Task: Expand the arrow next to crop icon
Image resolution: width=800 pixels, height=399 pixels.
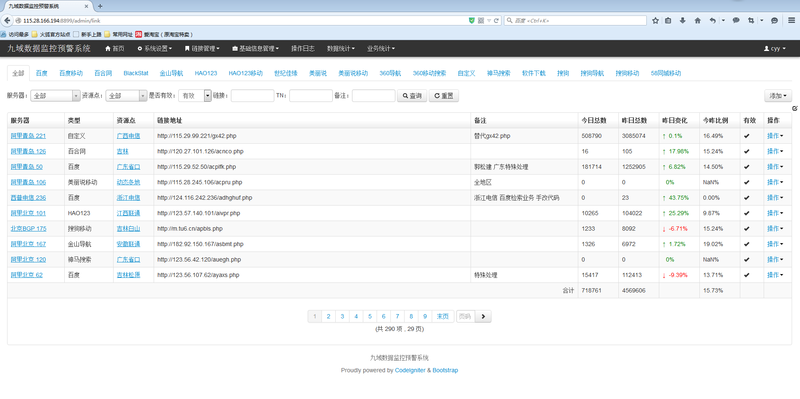Action: (x=761, y=20)
